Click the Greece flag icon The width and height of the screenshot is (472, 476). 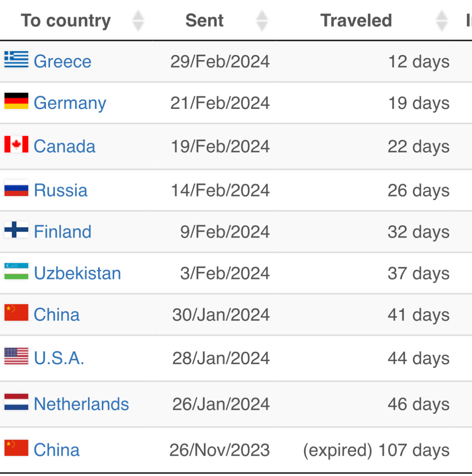[x=16, y=60]
